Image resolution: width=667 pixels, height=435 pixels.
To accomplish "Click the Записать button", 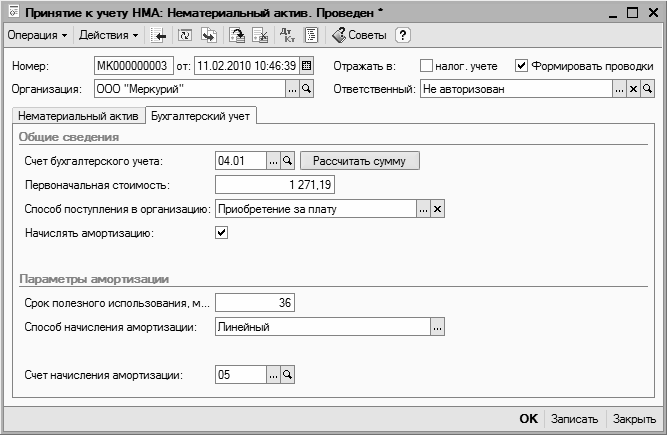I will click(575, 419).
